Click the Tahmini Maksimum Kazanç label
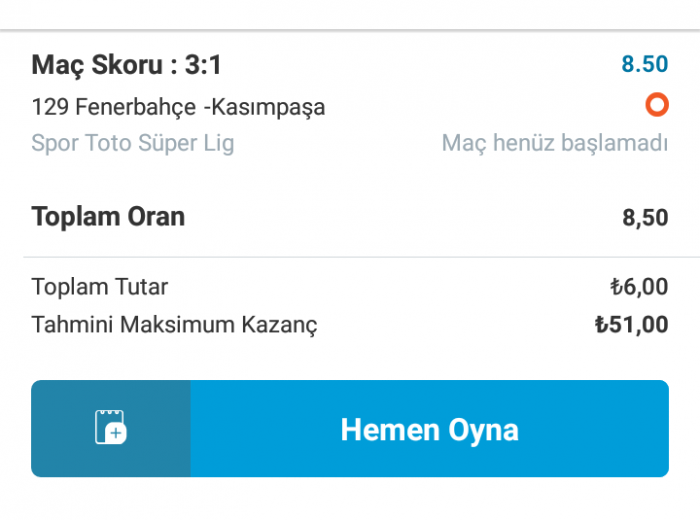Viewport: 700px width, 520px height. (174, 325)
